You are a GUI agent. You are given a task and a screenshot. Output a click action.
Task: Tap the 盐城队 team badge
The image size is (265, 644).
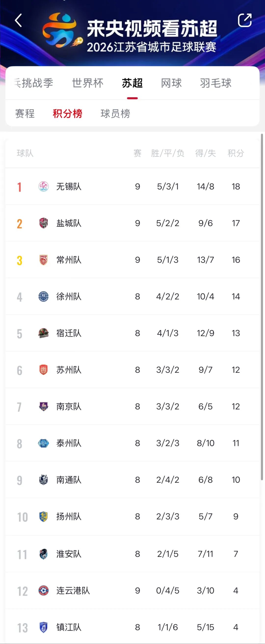coord(43,223)
